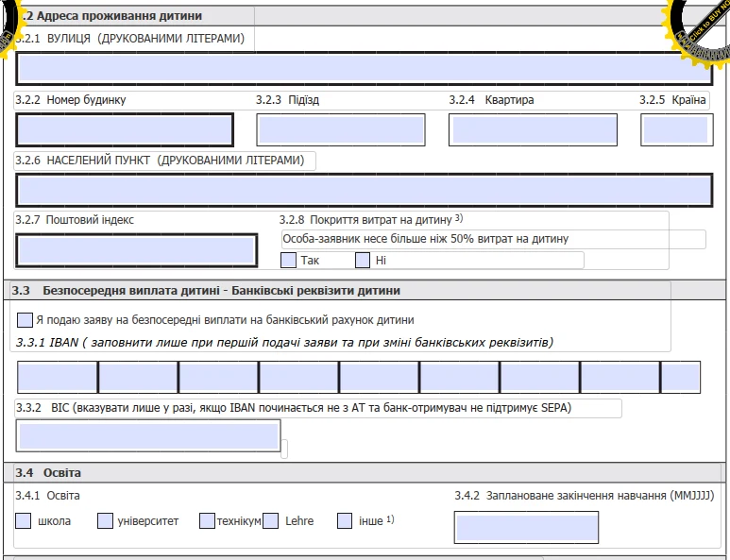Click the seventh IBAN segment box
730x560 pixels.
pyautogui.click(x=540, y=377)
